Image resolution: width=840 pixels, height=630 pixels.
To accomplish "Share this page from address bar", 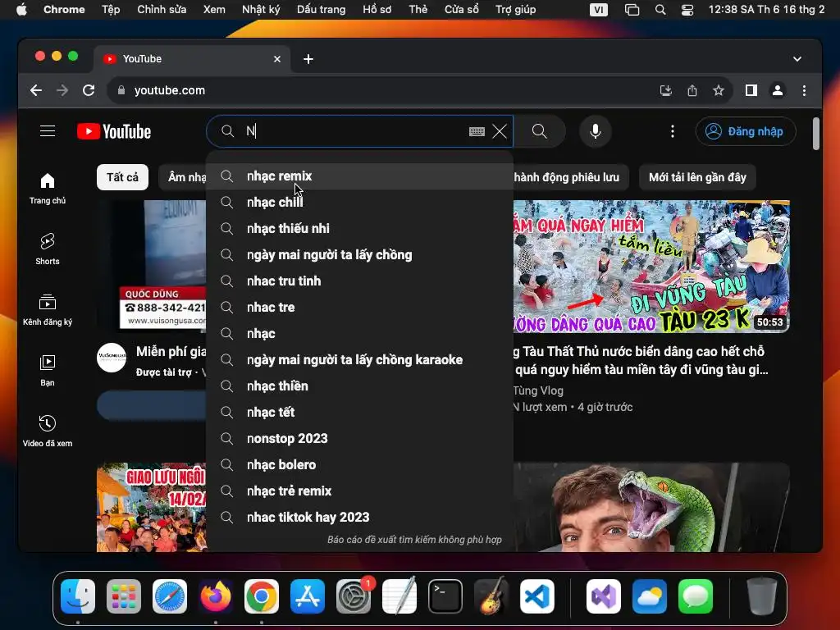I will [x=692, y=90].
